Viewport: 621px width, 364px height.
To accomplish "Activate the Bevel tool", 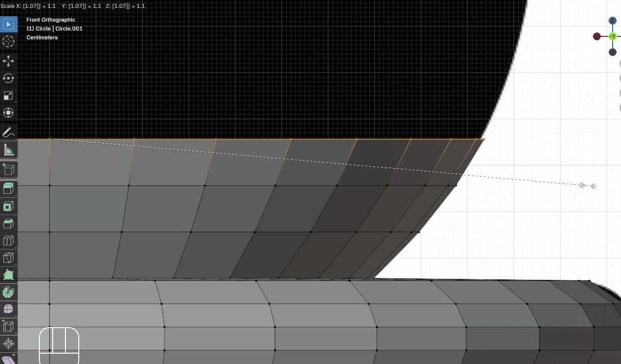I will tap(8, 223).
